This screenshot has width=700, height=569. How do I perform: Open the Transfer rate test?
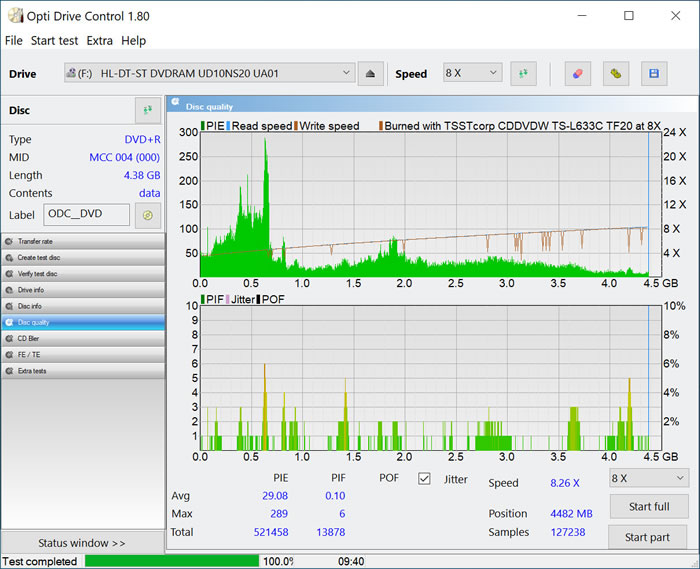(x=82, y=241)
